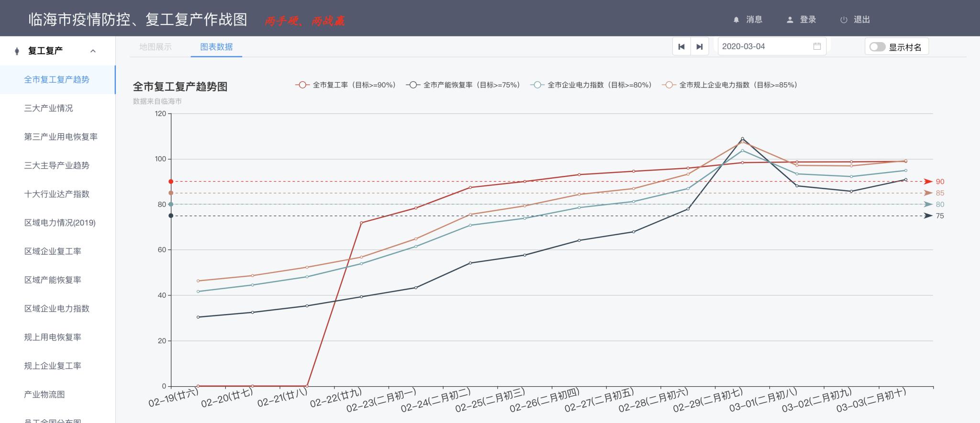Click the red 90 target arrow marker
980x423 pixels.
pos(928,182)
